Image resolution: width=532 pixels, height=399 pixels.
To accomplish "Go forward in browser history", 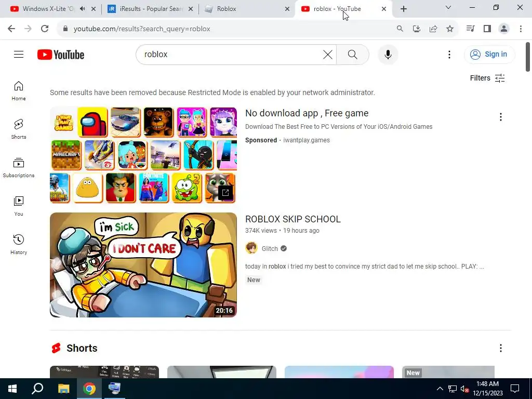I will (x=28, y=29).
